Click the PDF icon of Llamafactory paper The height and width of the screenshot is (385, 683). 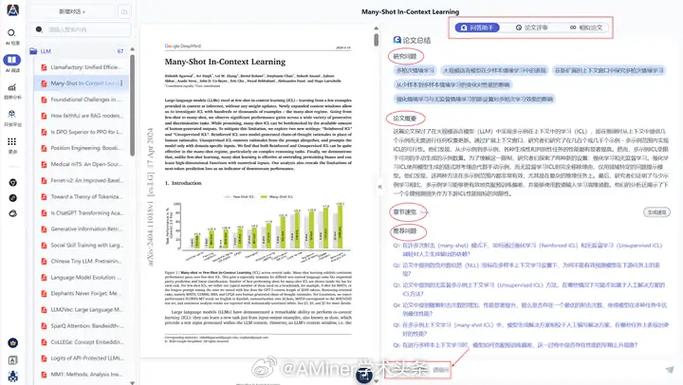click(x=44, y=67)
